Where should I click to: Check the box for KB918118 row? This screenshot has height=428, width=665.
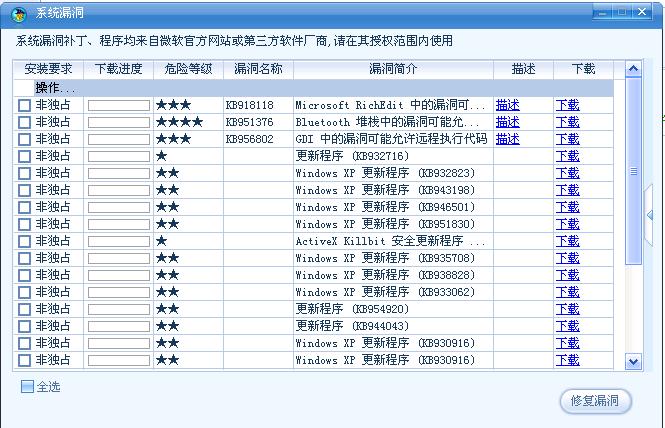point(25,105)
